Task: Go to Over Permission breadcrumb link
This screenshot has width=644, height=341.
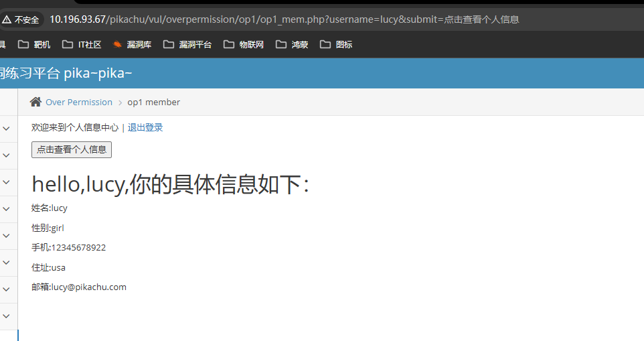Action: tap(79, 103)
